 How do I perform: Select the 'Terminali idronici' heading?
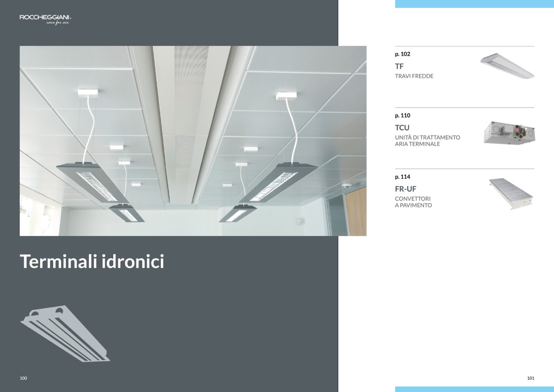92,261
